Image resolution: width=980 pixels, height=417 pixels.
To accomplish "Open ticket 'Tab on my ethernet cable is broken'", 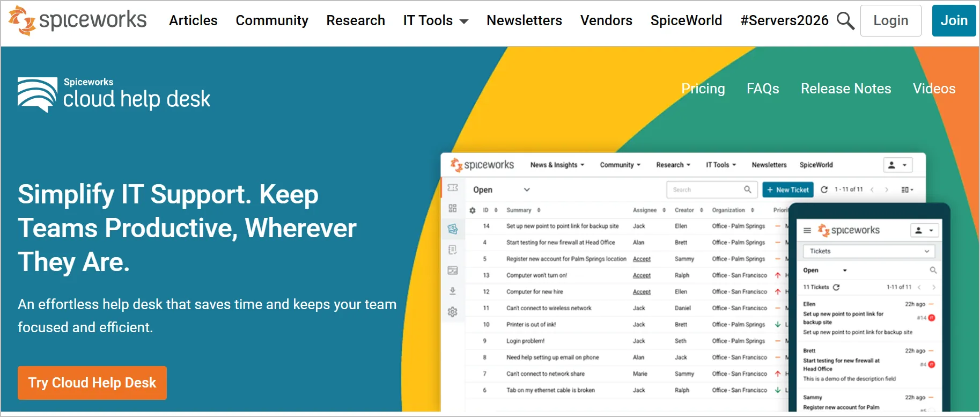I will pyautogui.click(x=550, y=390).
